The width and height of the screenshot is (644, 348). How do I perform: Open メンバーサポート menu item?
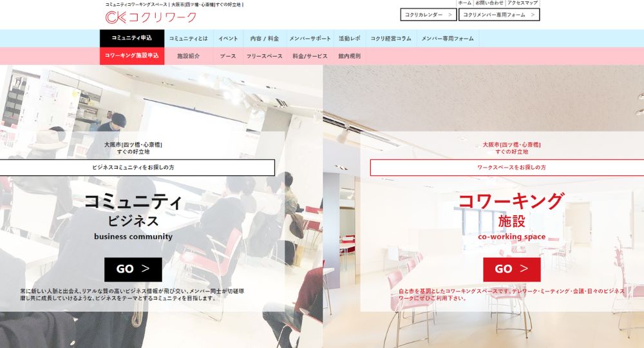click(x=310, y=39)
